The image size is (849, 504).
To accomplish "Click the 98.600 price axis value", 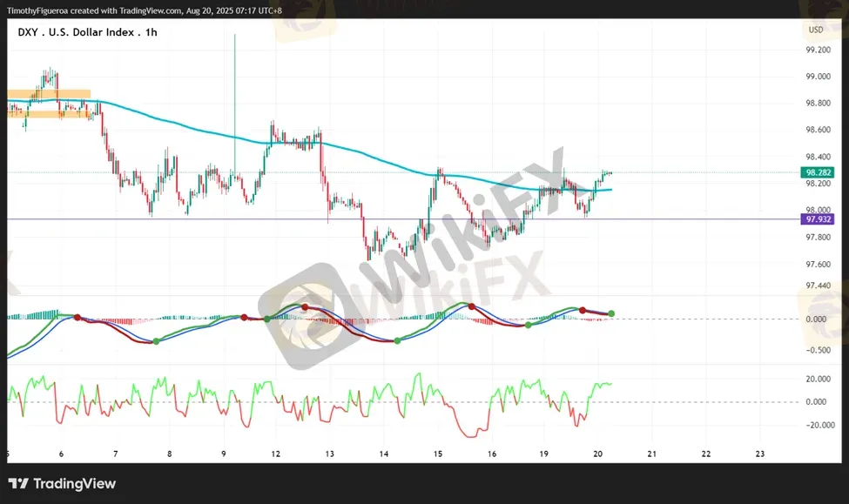I will coord(818,130).
